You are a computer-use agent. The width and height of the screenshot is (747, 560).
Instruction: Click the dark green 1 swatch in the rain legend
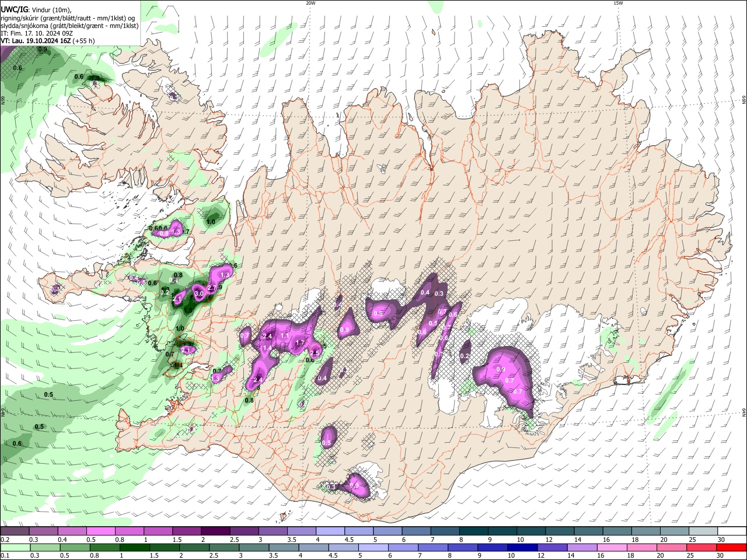point(135,547)
